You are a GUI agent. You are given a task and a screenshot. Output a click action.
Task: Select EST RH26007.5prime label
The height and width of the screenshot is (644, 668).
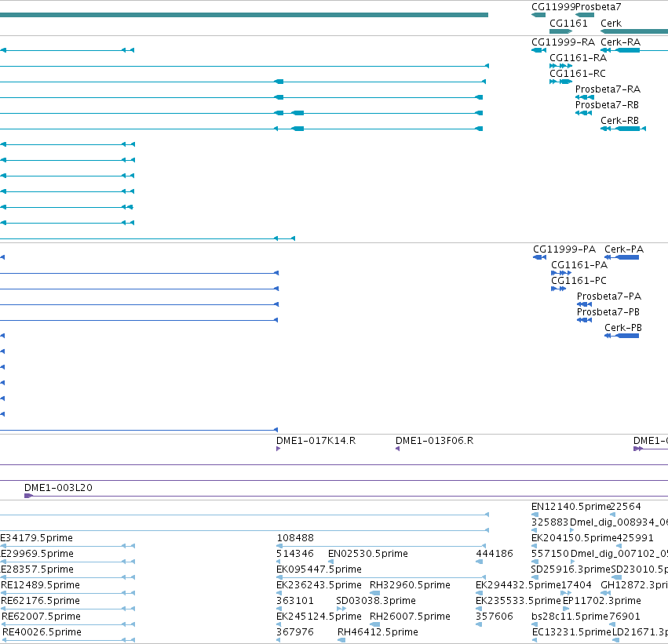pos(410,617)
